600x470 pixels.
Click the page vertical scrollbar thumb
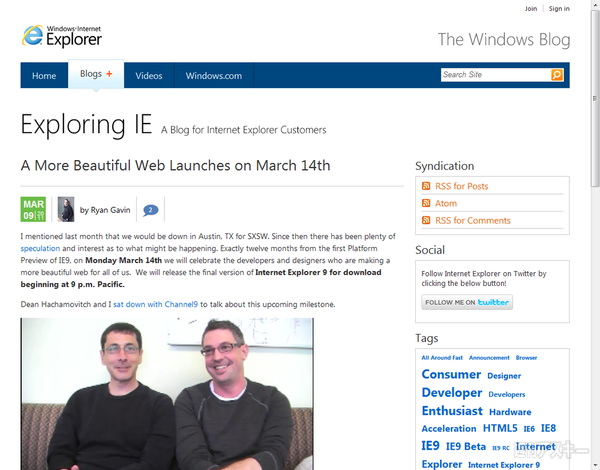[x=595, y=99]
